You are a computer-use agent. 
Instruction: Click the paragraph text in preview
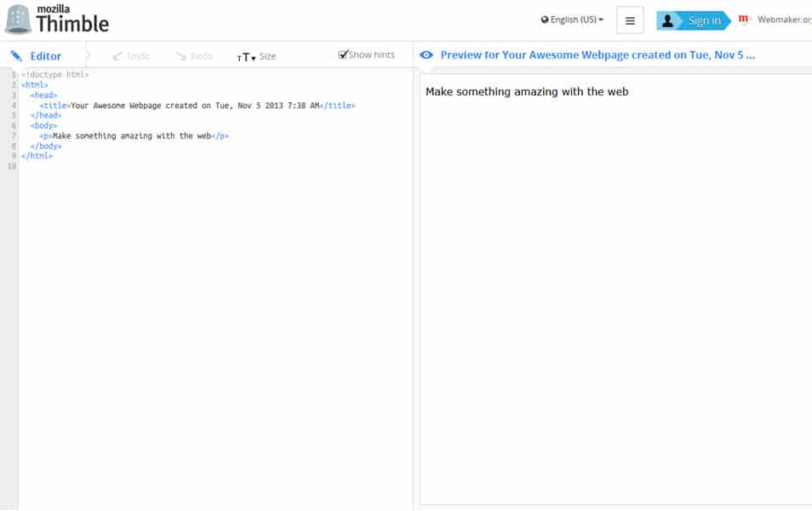point(528,91)
